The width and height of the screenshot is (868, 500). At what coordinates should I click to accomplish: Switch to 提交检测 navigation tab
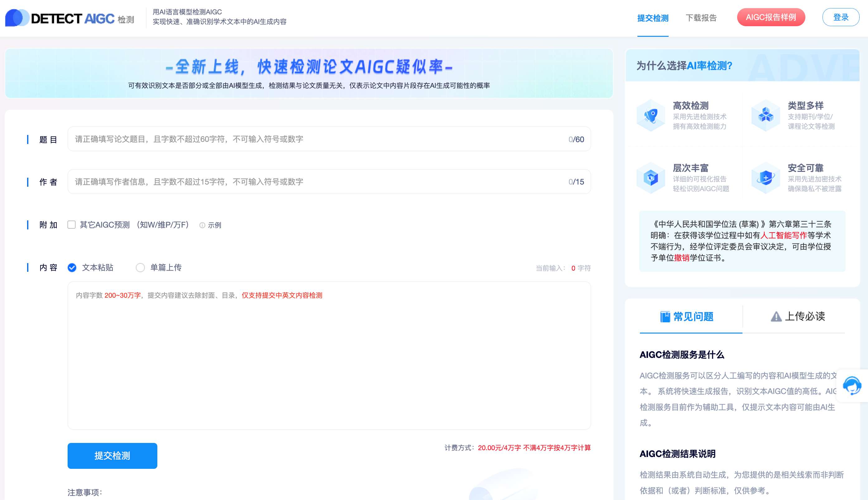652,18
